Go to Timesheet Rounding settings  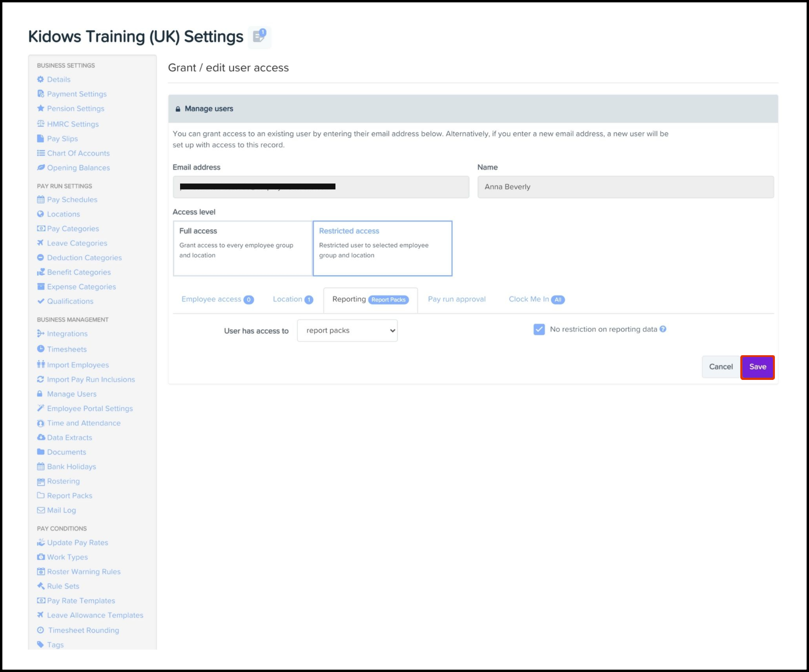point(84,630)
